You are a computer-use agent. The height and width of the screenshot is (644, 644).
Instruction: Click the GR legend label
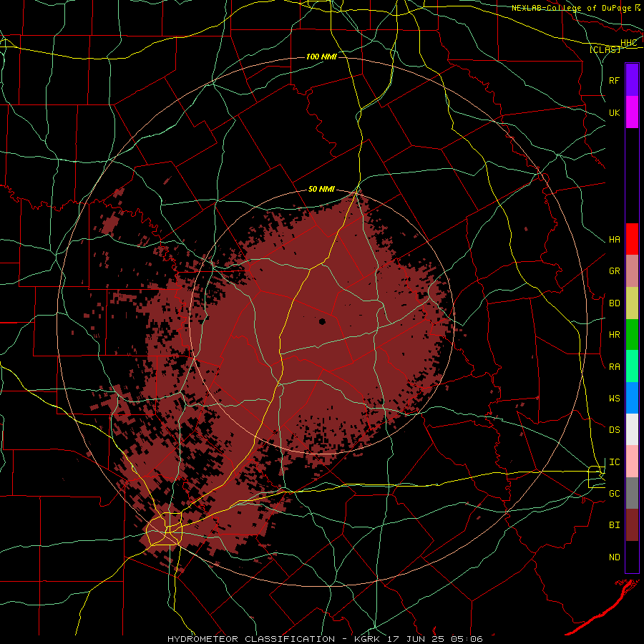coord(614,271)
